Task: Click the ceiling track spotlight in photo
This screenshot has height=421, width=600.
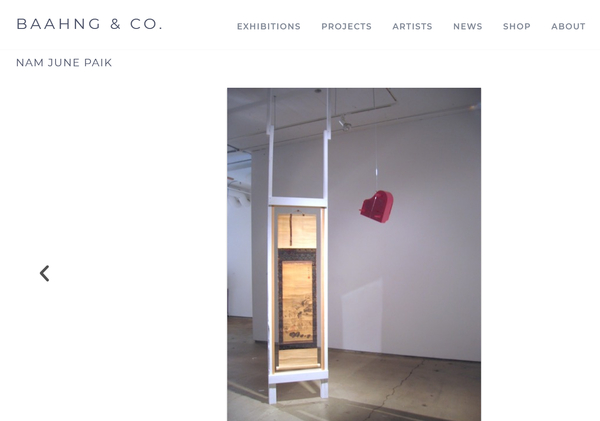Action: coord(345,123)
